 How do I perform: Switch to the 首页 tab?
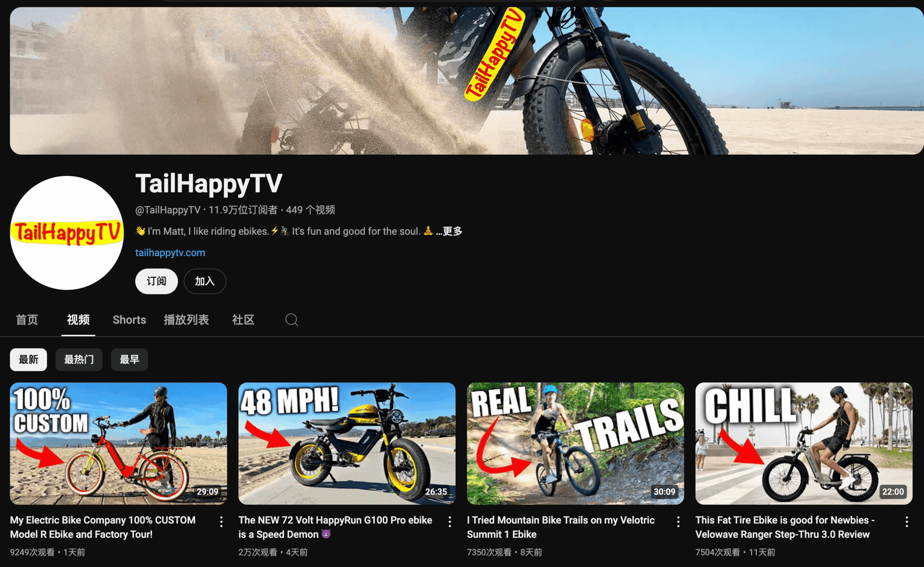point(27,320)
